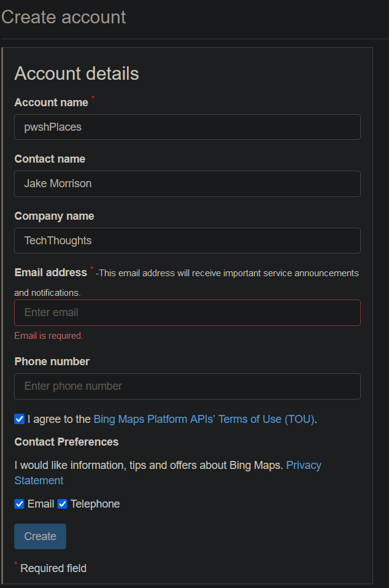Select the Contact name field showing Jake Morrison
The image size is (389, 588).
[x=187, y=184]
